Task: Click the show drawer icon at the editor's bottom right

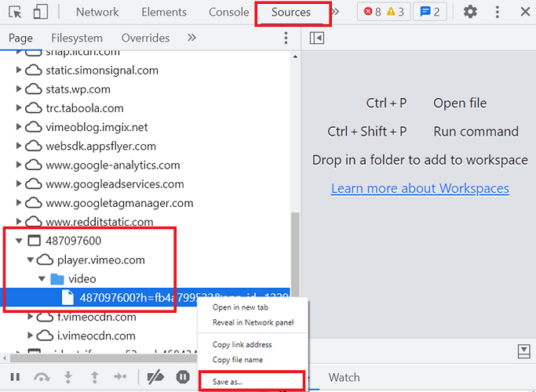Action: 523,351
